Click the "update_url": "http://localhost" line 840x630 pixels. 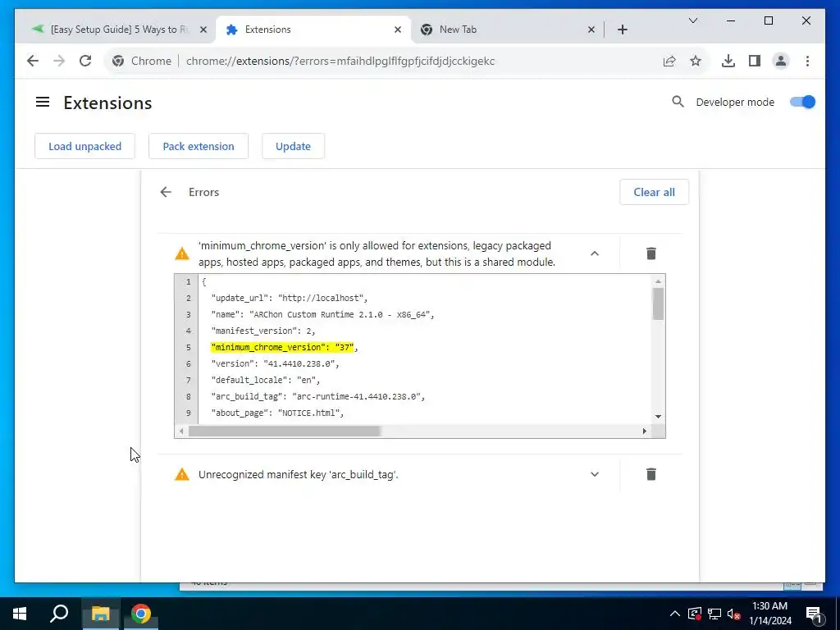(x=290, y=298)
